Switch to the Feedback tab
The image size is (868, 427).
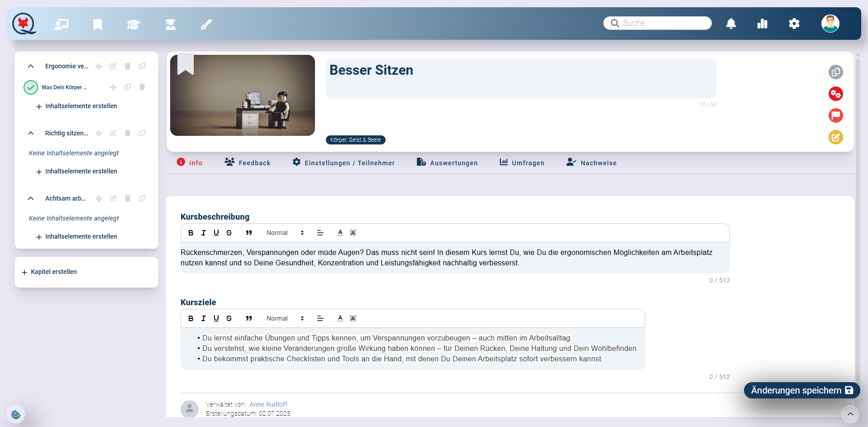pos(248,163)
